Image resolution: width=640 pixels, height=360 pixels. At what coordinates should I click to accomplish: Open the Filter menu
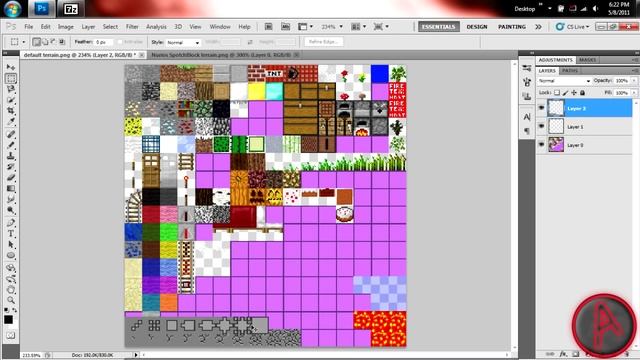click(132, 27)
